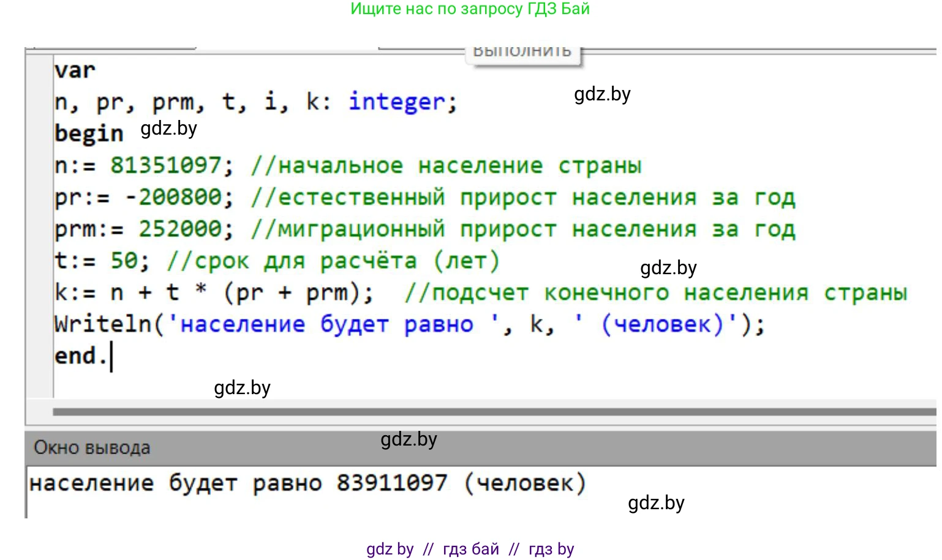Image resolution: width=942 pixels, height=560 pixels.
Task: Click the output line with 83911097
Action: coord(307,483)
